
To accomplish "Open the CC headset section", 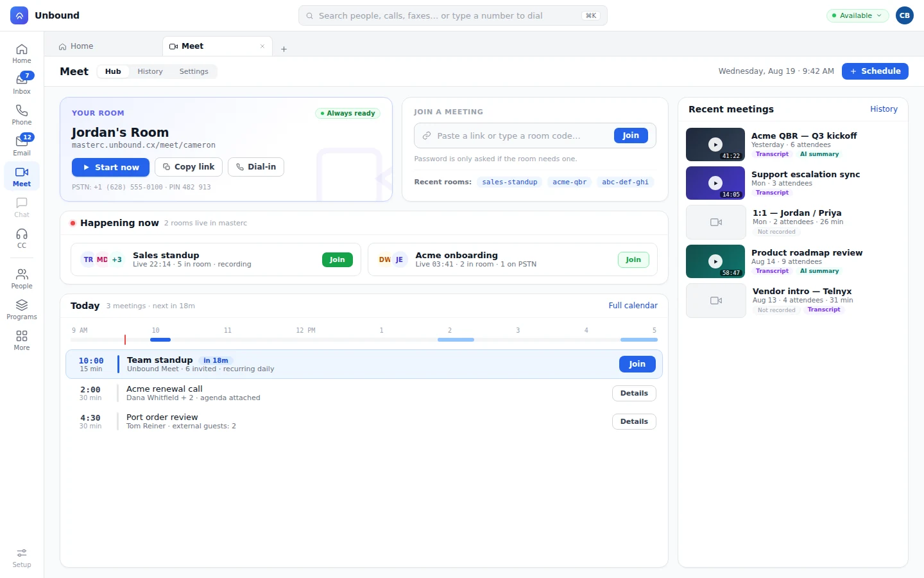I will pos(22,238).
